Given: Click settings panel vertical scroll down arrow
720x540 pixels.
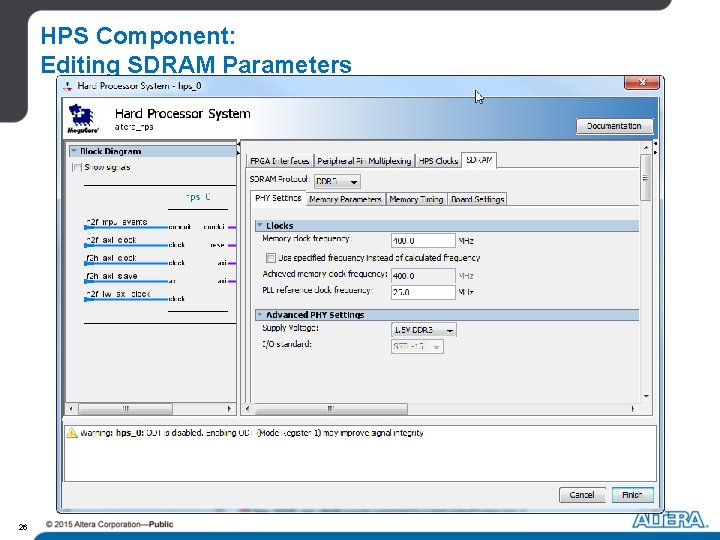Looking at the screenshot, I should 646,396.
